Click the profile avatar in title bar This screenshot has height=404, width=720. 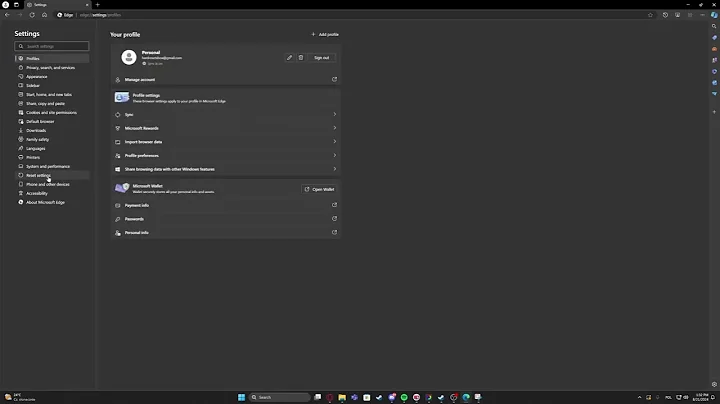pos(6,5)
